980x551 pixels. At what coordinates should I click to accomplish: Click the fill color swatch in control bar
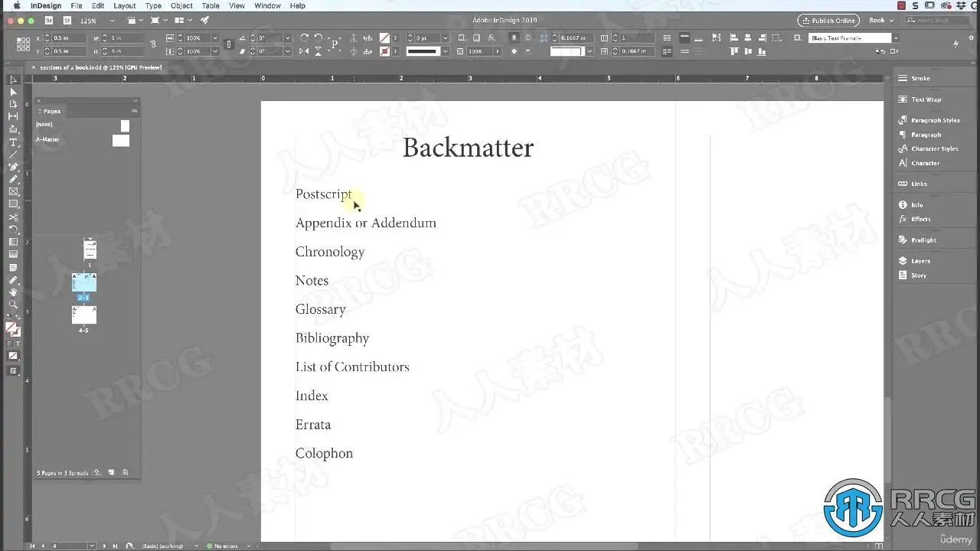(384, 37)
